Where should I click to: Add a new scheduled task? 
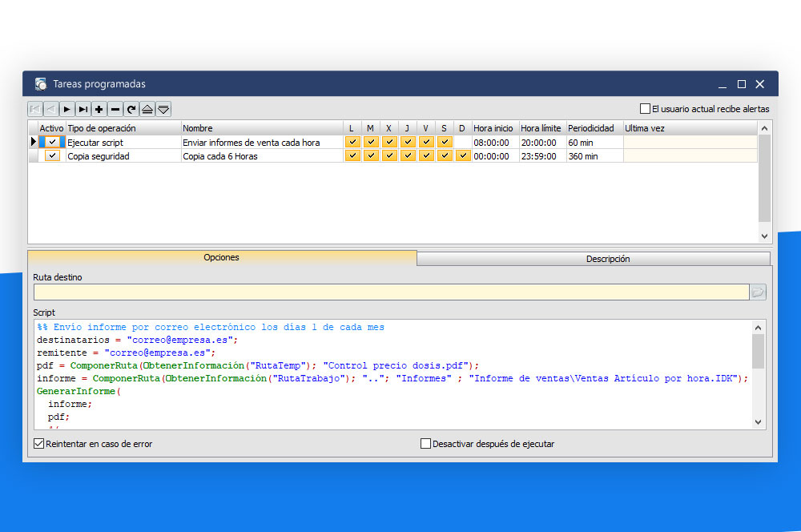click(x=99, y=109)
